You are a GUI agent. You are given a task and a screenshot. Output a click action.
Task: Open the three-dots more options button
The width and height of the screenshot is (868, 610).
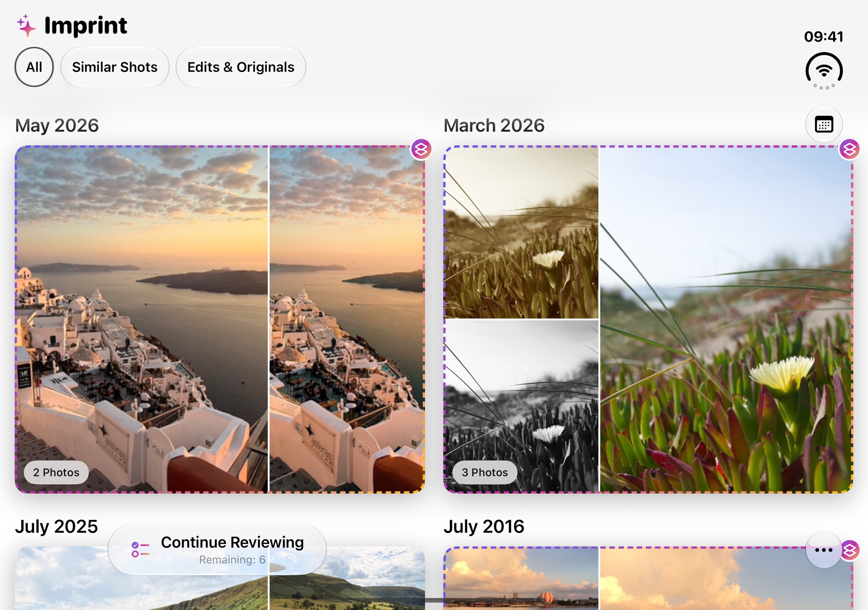click(824, 550)
